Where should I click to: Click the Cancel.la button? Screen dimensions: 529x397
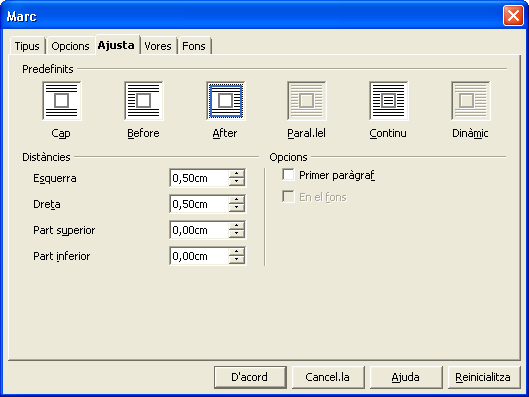click(x=328, y=377)
